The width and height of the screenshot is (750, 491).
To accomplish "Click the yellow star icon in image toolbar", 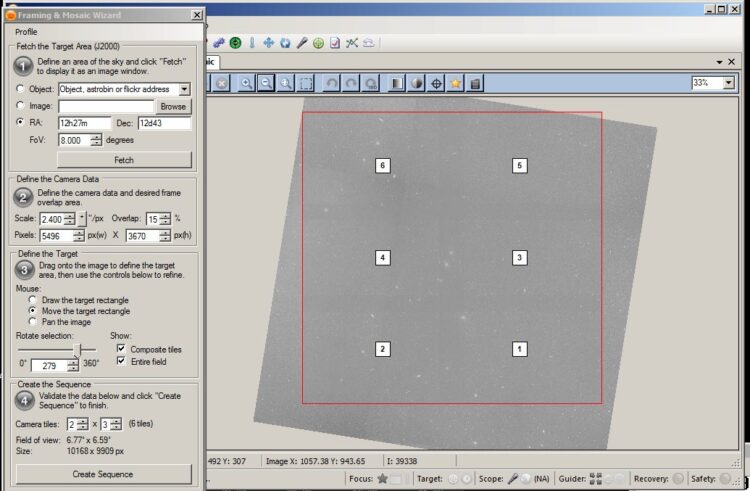I will (456, 84).
